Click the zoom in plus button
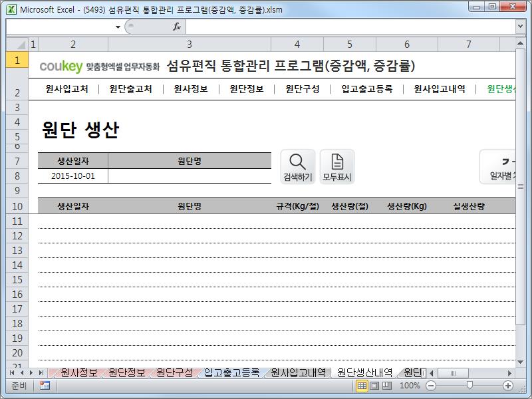 coord(508,386)
